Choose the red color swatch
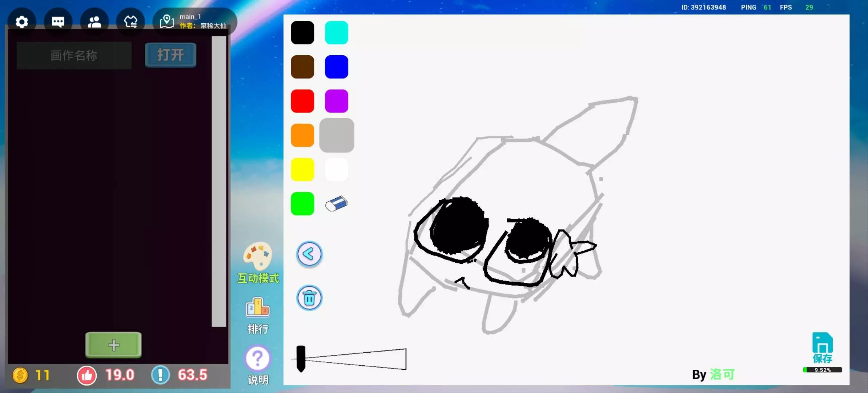The height and width of the screenshot is (393, 868). point(302,101)
